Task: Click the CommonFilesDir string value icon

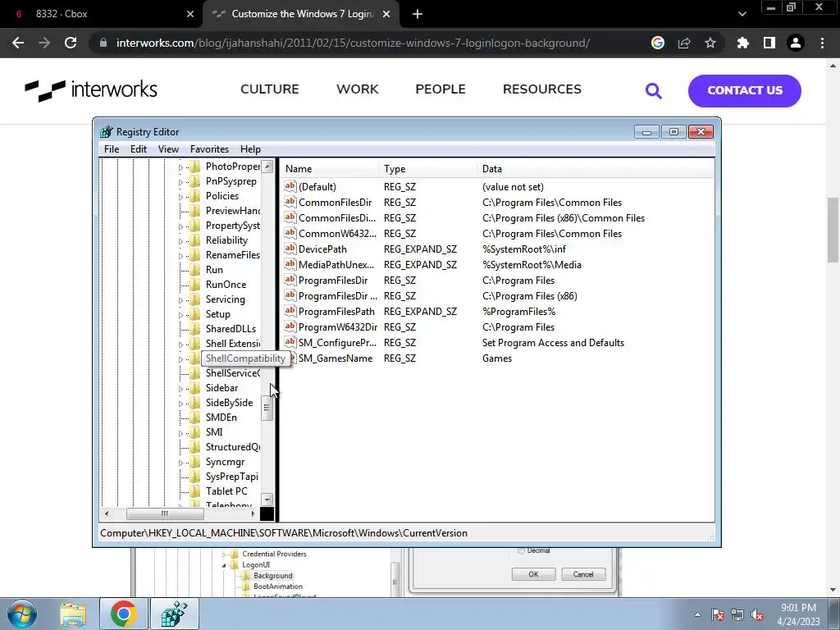Action: tap(290, 202)
